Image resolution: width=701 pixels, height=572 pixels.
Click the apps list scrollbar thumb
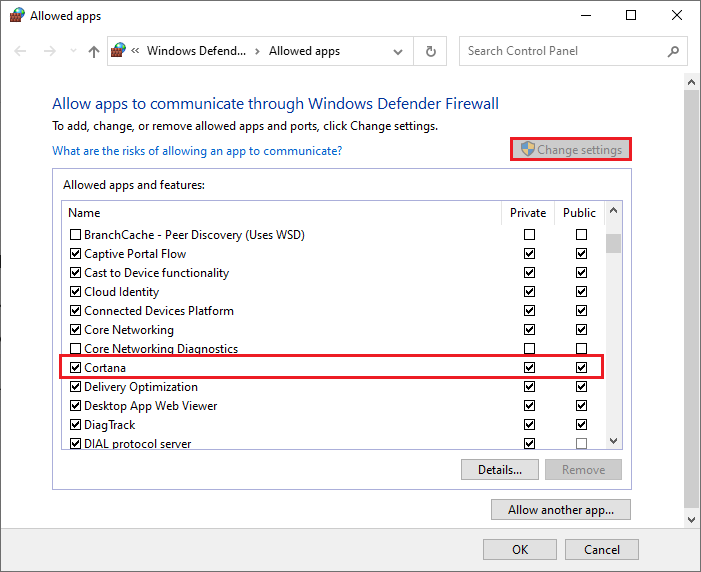click(613, 244)
